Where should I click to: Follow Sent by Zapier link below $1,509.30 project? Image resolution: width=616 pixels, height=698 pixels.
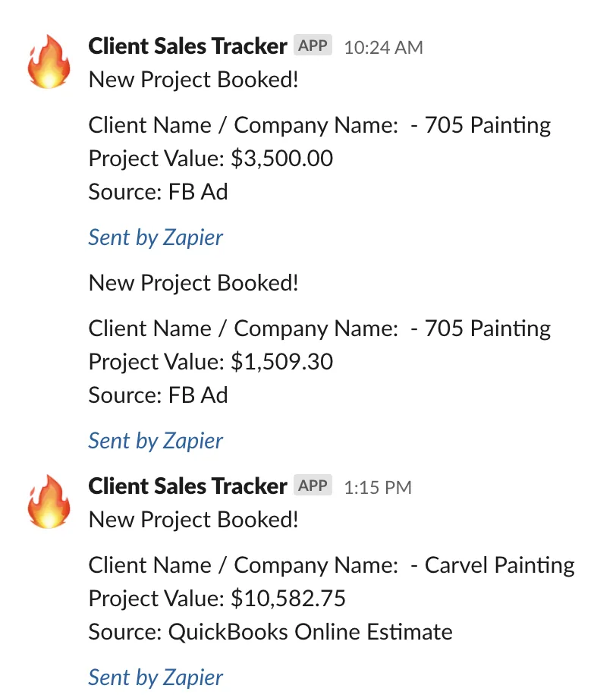point(156,441)
